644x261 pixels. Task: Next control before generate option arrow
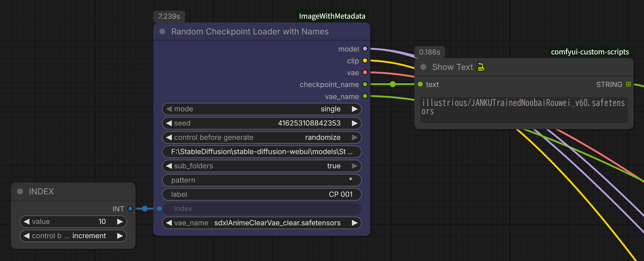(x=355, y=137)
